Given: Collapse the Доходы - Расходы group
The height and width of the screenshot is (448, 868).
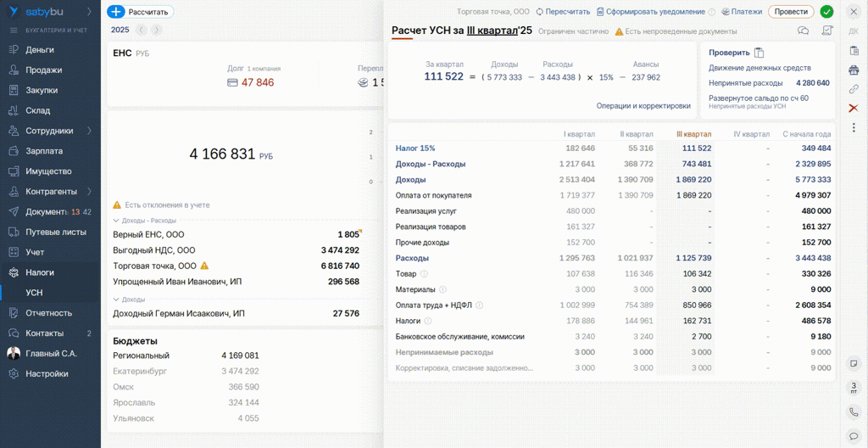Looking at the screenshot, I should (117, 221).
